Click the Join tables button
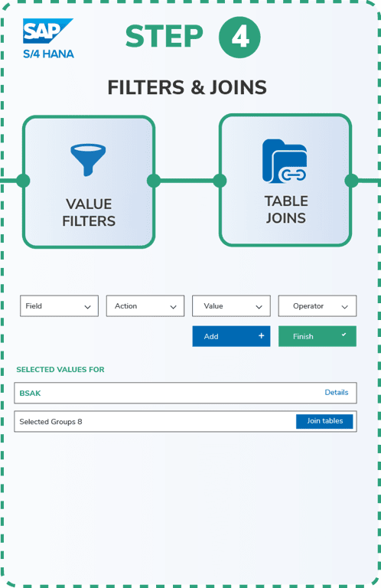Screen dimensions: 381x588 point(324,421)
